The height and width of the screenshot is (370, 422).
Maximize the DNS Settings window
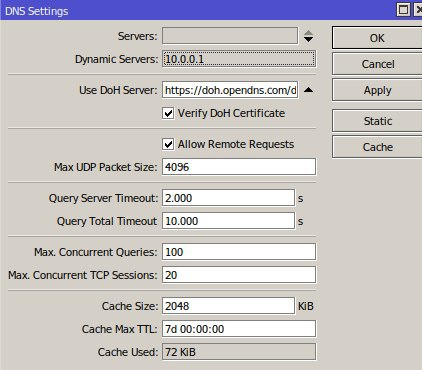403,9
